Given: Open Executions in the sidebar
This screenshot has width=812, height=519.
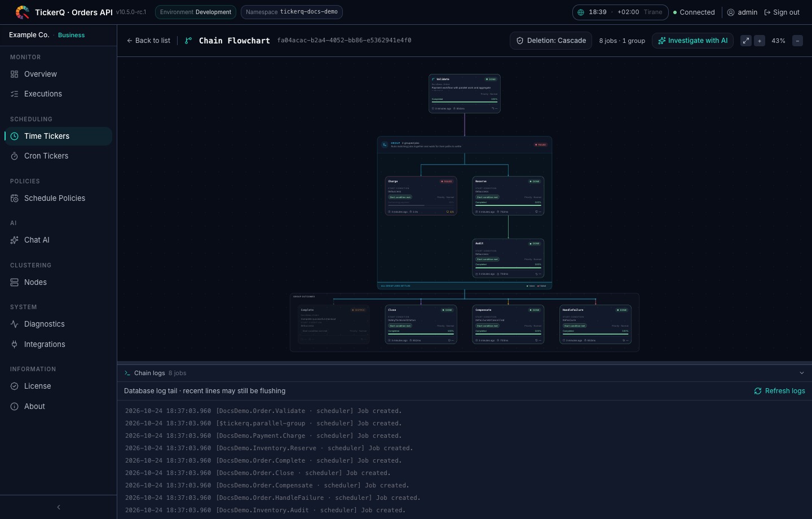Looking at the screenshot, I should pyautogui.click(x=59, y=94).
